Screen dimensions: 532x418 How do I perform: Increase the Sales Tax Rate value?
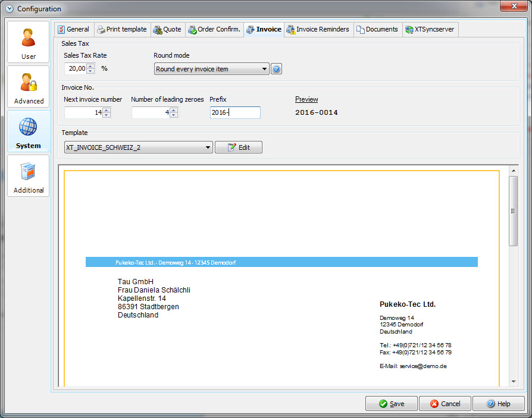tap(90, 66)
